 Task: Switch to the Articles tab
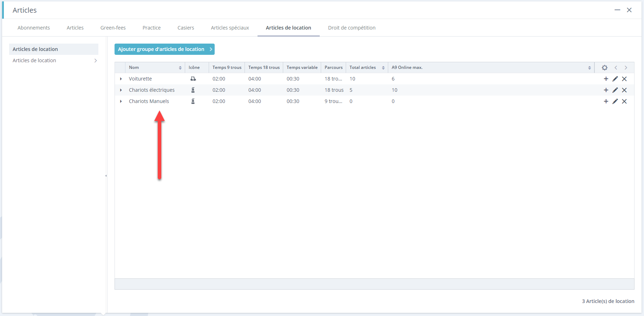coord(75,28)
